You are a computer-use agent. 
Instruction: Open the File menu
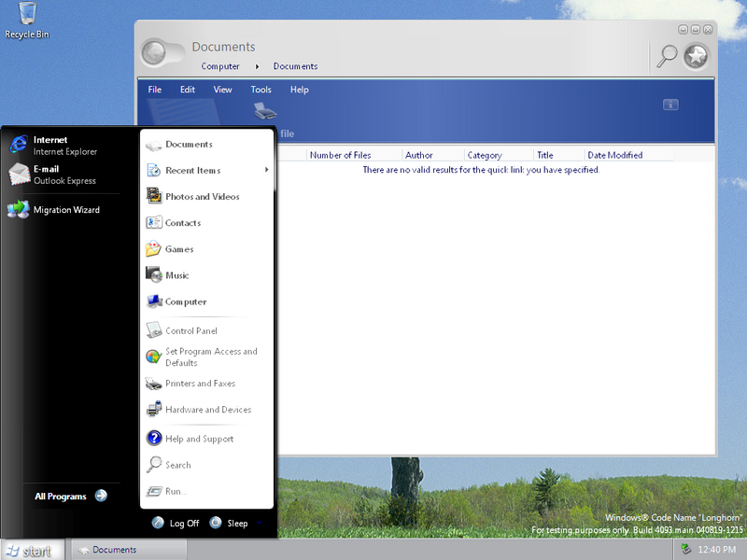[155, 90]
